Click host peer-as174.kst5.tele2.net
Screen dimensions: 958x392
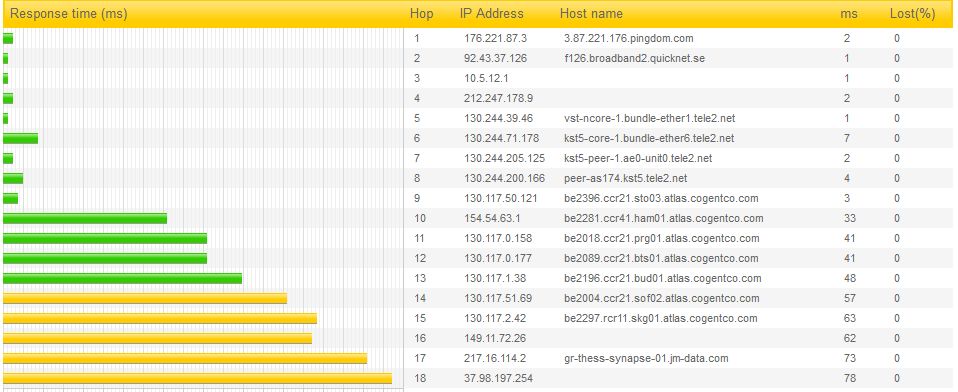[626, 178]
